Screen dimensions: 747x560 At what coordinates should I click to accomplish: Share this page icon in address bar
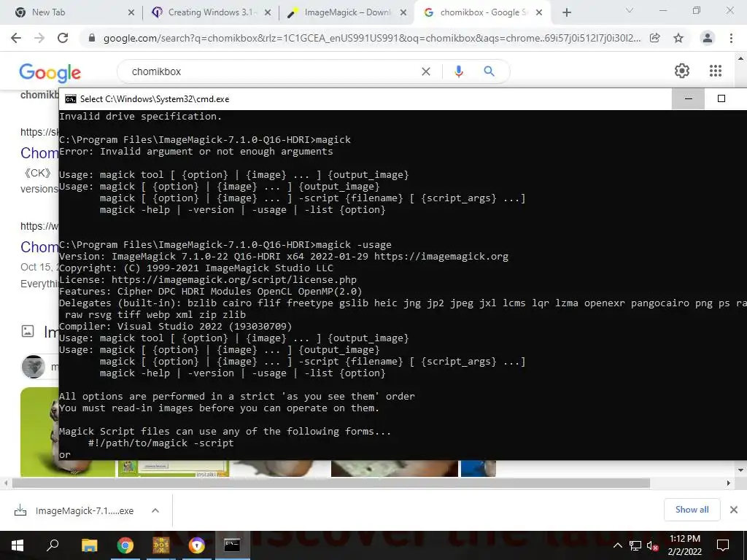[x=655, y=38]
